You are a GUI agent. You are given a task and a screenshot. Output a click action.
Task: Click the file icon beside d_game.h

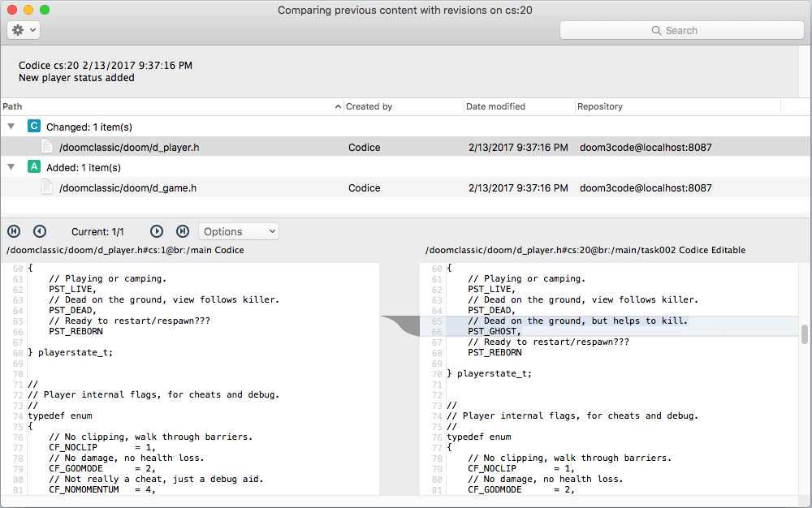point(47,187)
